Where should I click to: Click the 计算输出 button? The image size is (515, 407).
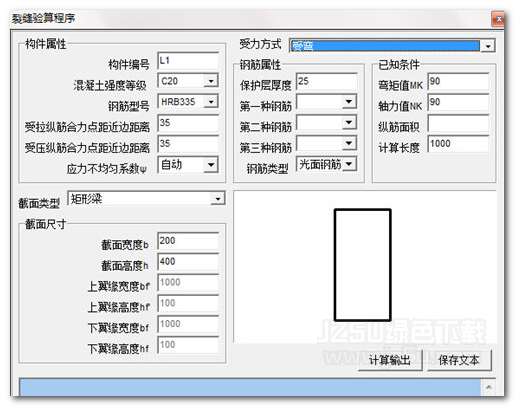390,360
